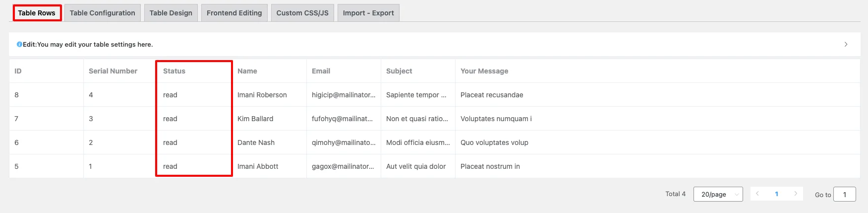Click read status for Imani Abbott row

coord(170,166)
